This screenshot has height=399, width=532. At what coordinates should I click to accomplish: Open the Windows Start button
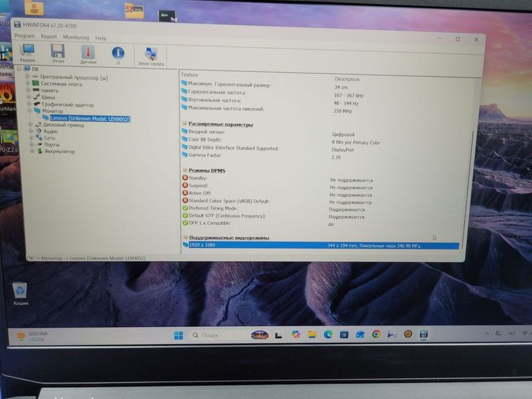(179, 335)
